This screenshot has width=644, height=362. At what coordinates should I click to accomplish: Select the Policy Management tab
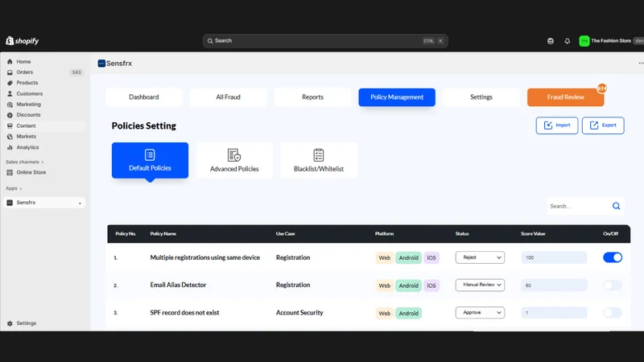pos(397,97)
